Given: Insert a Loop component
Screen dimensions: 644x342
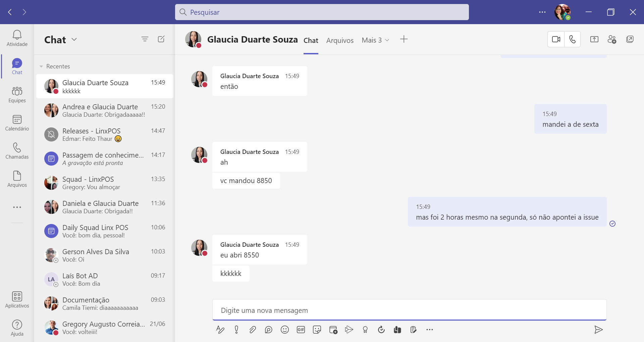Looking at the screenshot, I should [269, 330].
